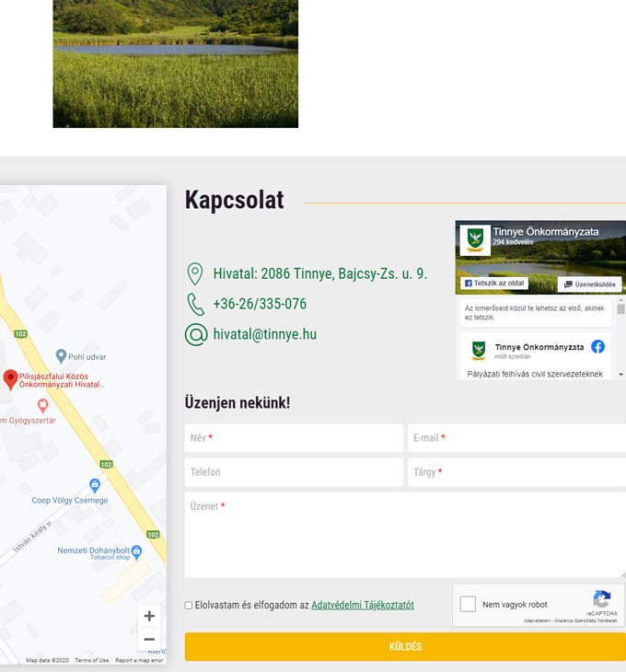The height and width of the screenshot is (672, 626).
Task: Submit the form with KÜLDÉS
Action: (x=405, y=646)
